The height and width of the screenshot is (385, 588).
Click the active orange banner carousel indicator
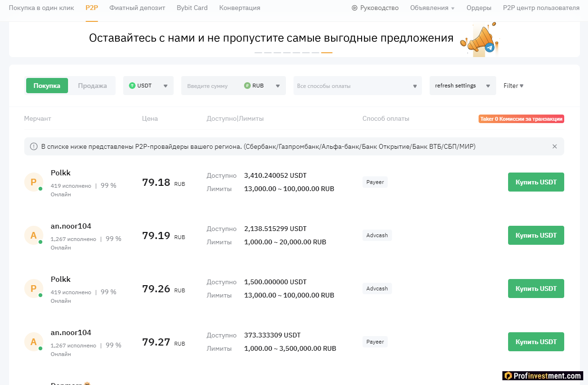point(327,53)
